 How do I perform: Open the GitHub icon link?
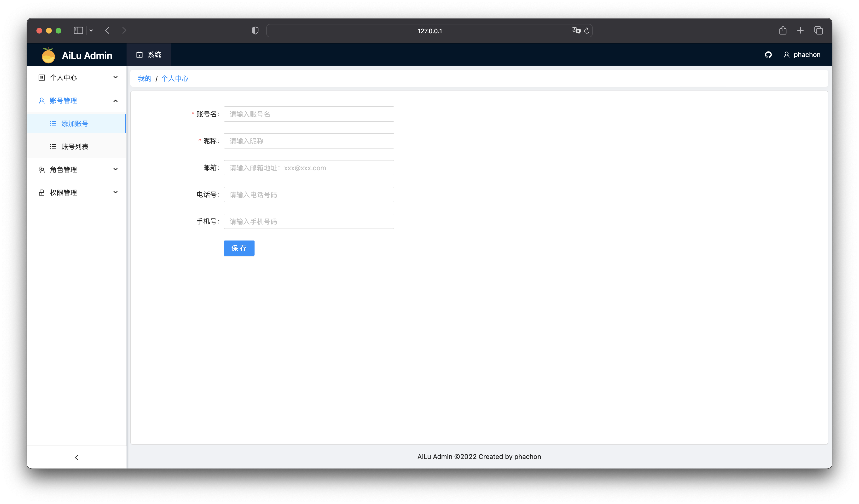coord(768,55)
